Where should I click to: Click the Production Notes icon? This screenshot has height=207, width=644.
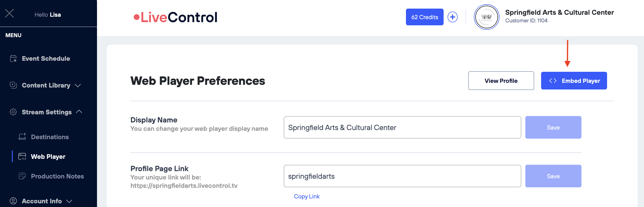(x=22, y=176)
